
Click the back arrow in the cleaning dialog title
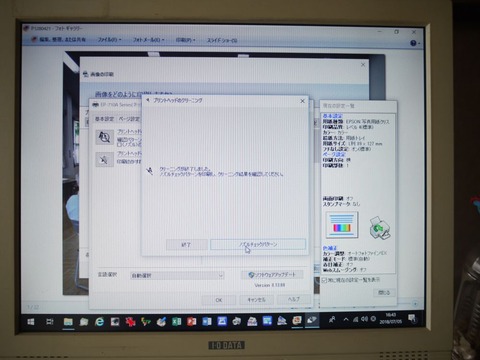tap(148, 100)
